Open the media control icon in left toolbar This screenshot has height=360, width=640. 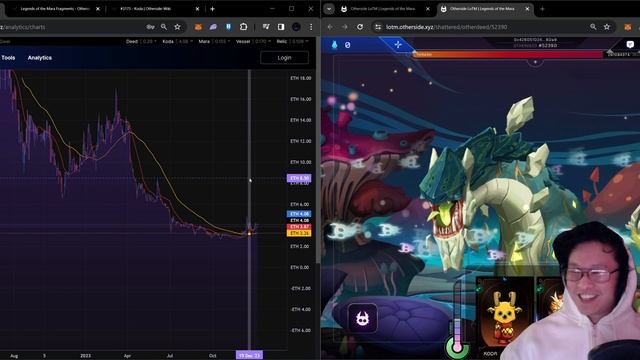[x=266, y=27]
